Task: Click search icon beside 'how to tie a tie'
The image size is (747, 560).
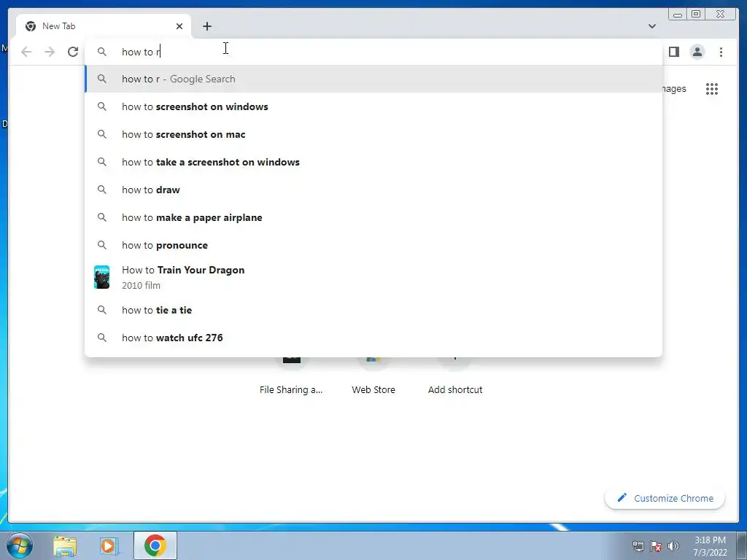Action: pyautogui.click(x=102, y=310)
